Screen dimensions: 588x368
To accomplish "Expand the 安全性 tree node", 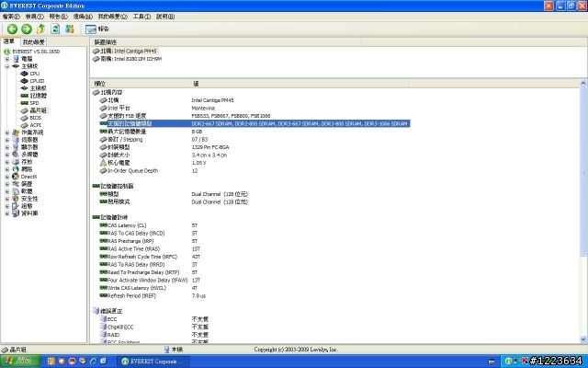I will (6, 199).
